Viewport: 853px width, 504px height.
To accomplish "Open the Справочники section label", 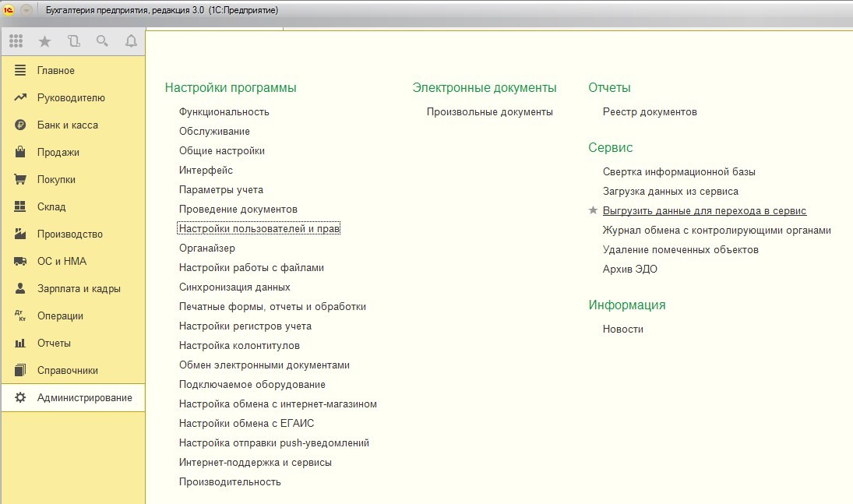I will (x=68, y=370).
